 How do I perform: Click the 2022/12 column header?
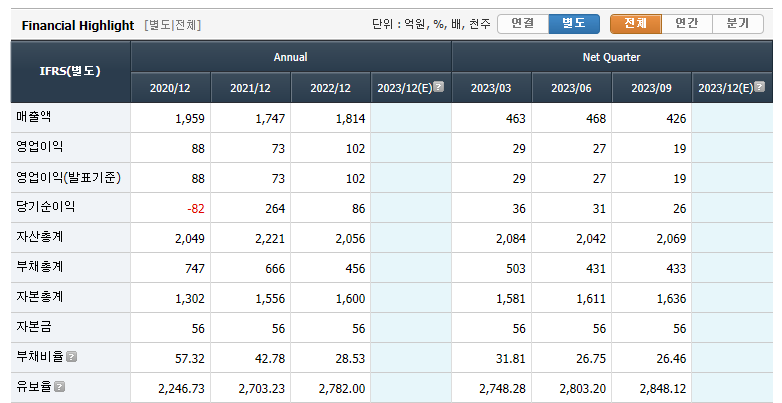tap(331, 88)
